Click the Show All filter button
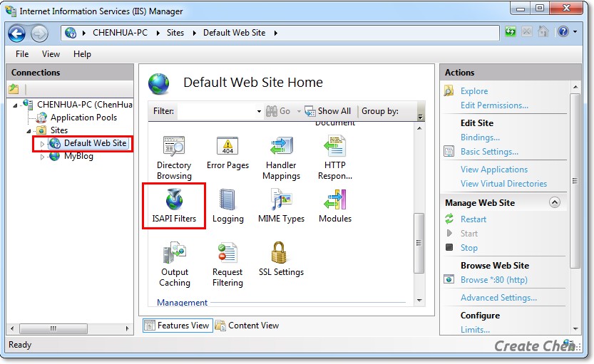 pos(328,111)
